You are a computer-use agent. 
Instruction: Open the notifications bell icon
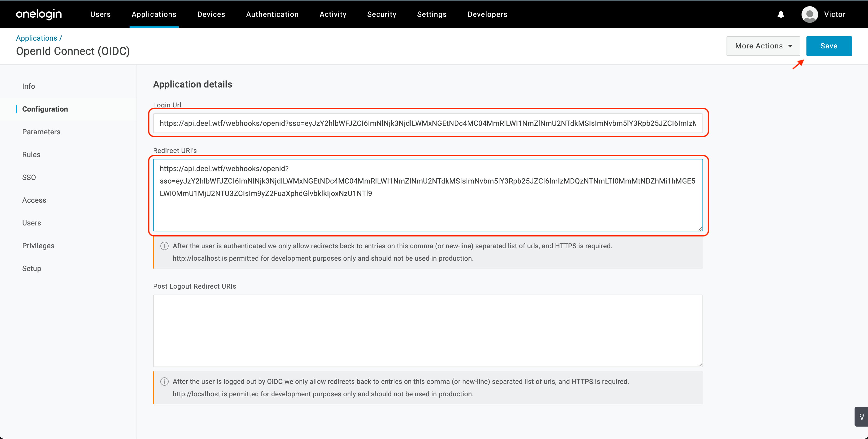pos(781,14)
